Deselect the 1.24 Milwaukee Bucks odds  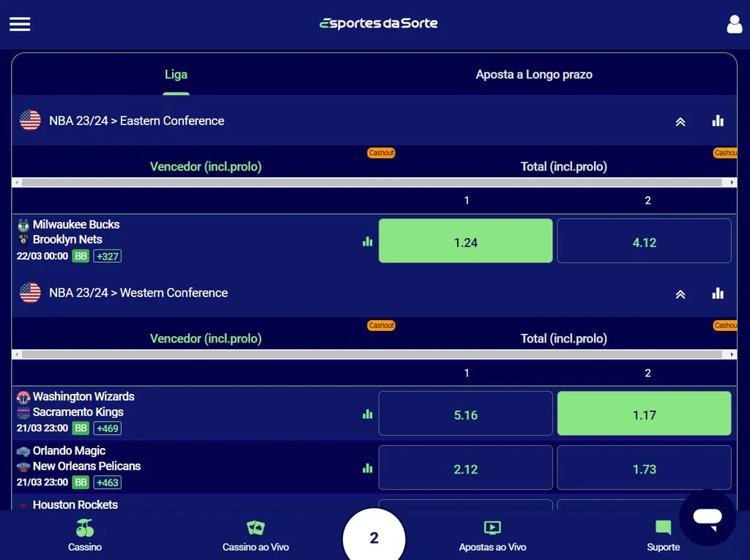[465, 241]
